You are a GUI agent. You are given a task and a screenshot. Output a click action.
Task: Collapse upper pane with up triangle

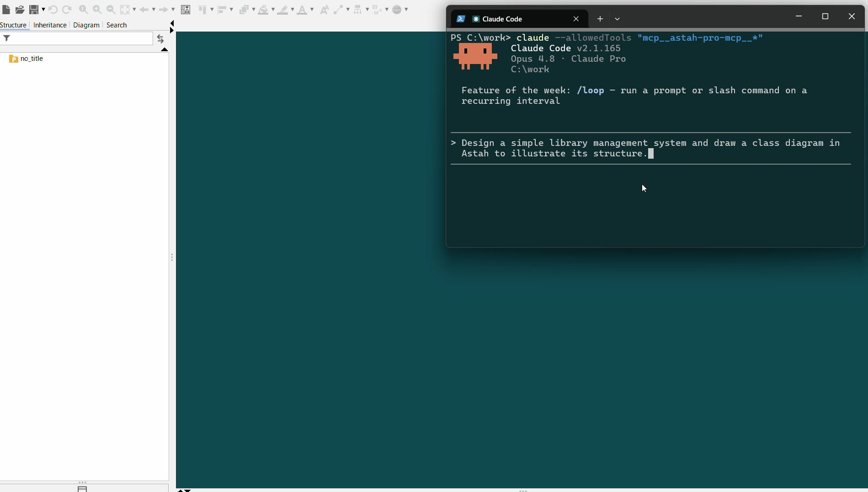point(165,49)
